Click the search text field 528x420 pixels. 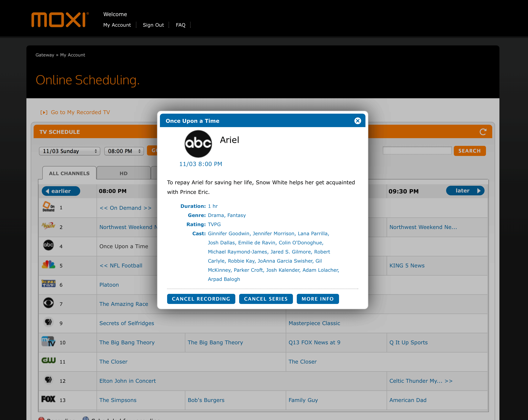coord(417,151)
